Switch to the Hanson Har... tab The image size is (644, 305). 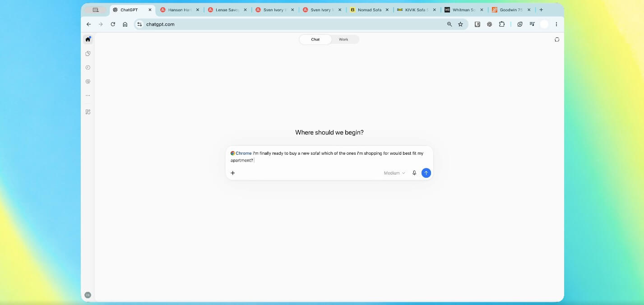180,9
